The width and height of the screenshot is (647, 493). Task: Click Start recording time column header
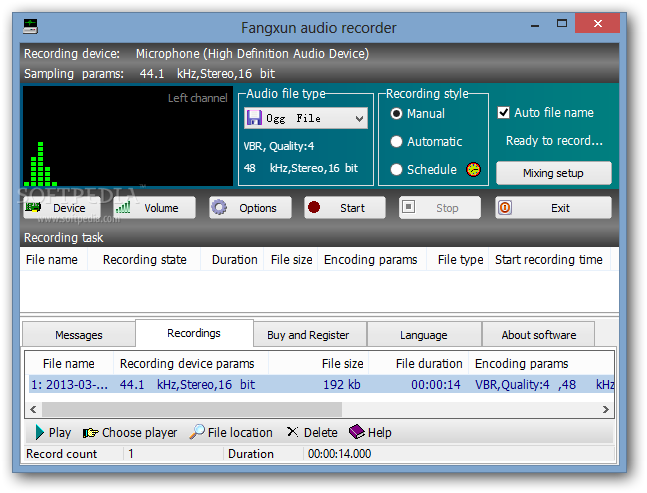click(x=549, y=259)
